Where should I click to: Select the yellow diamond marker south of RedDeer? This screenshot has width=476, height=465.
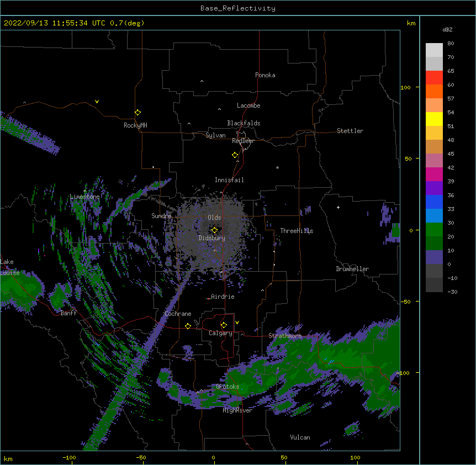(x=235, y=155)
